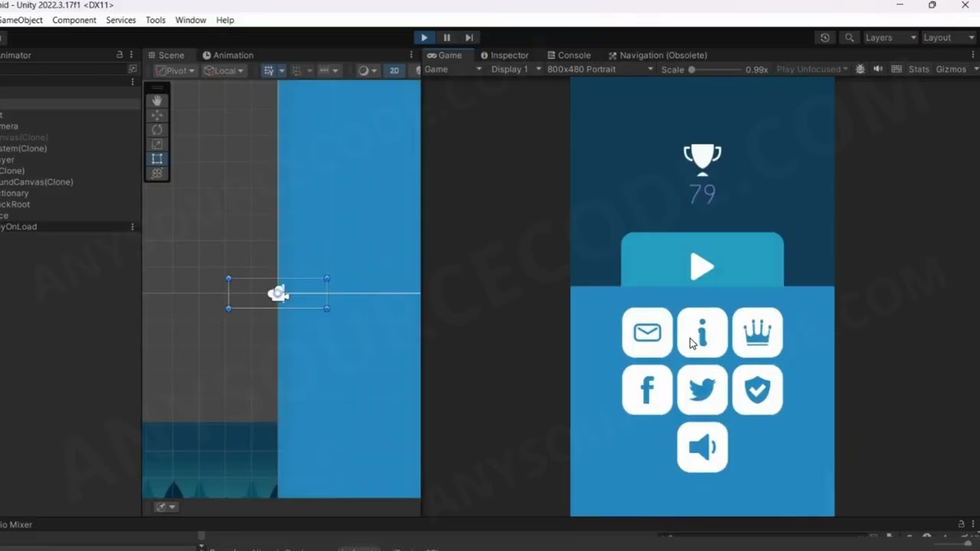Open the Services menu
The width and height of the screenshot is (980, 551).
coord(121,20)
